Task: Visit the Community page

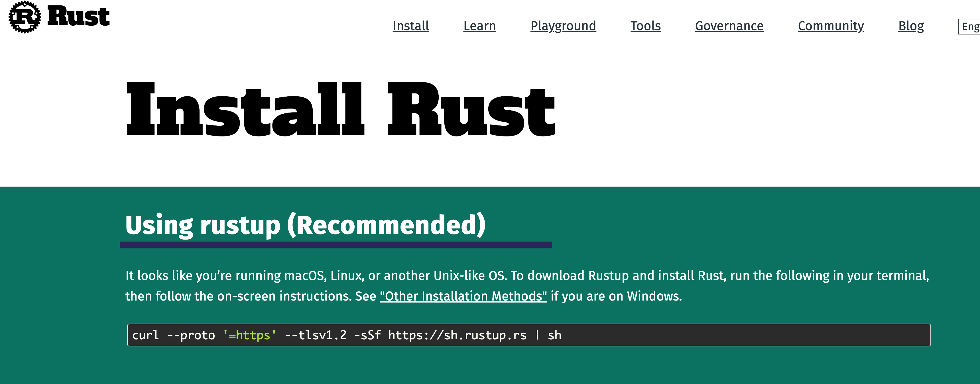Action: [830, 26]
